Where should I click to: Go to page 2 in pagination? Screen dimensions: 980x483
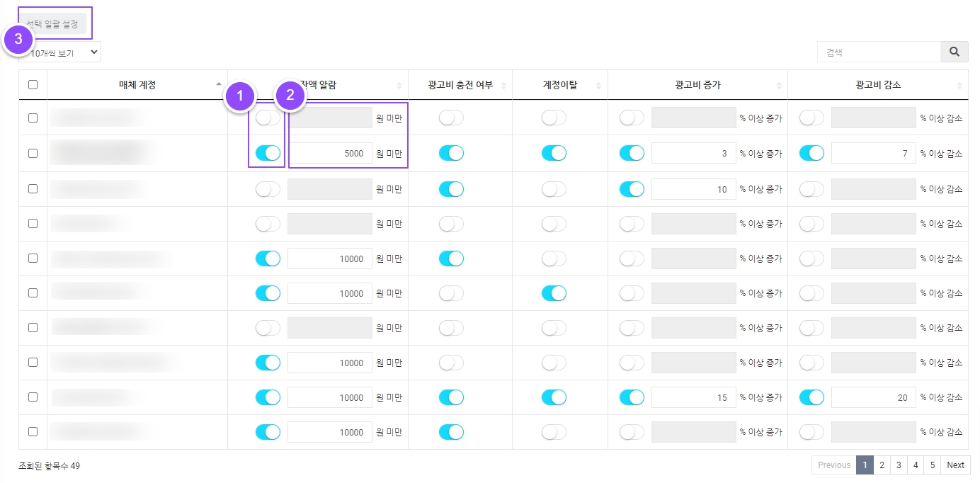click(882, 465)
